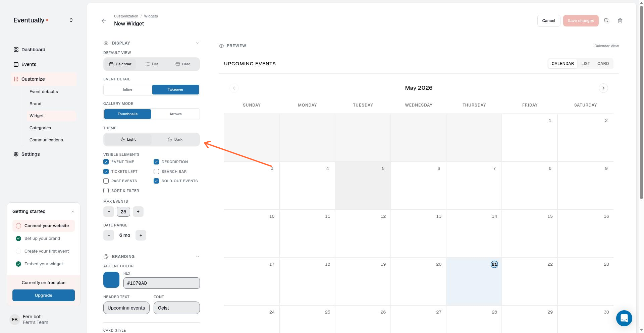Collapse the Getting started panel
The height and width of the screenshot is (333, 644).
tap(73, 212)
